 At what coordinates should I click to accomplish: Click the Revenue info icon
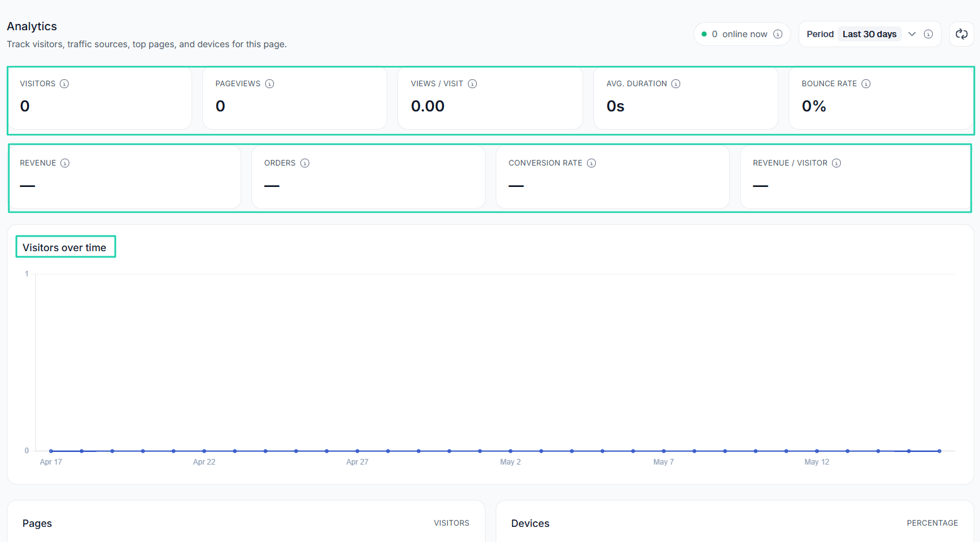pos(65,163)
